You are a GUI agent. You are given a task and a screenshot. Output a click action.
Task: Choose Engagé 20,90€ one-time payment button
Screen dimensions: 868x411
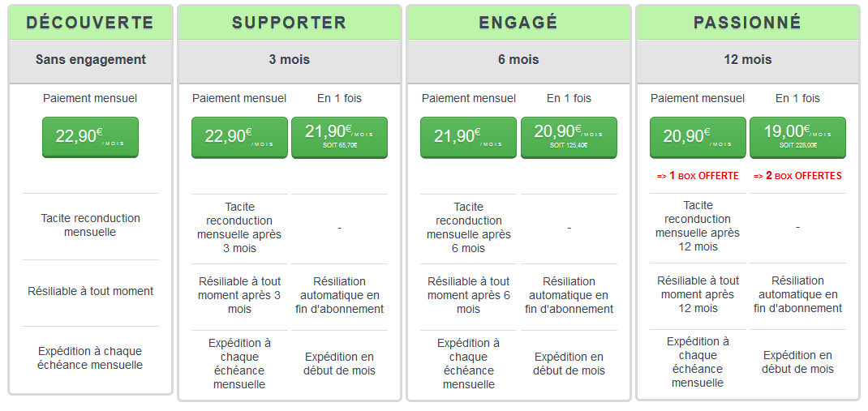tap(569, 137)
